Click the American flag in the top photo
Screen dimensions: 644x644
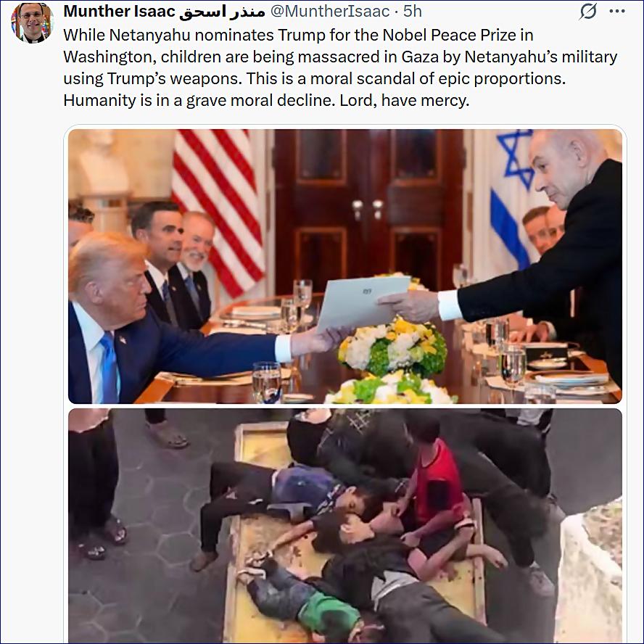point(218,210)
